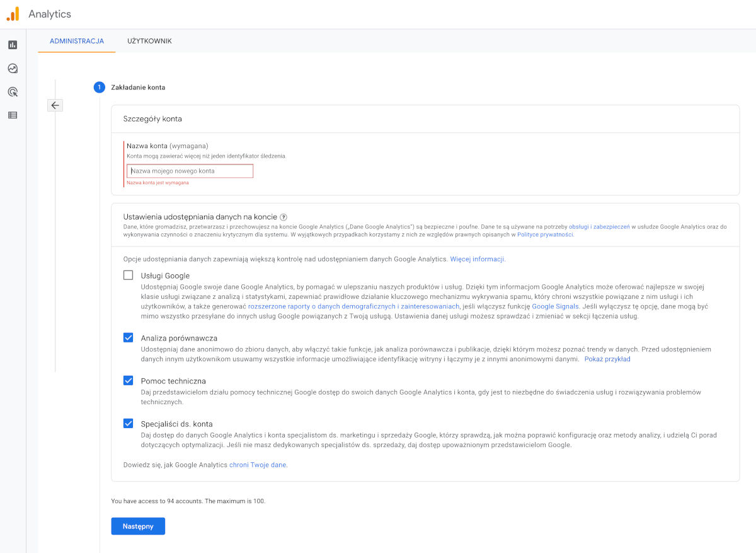This screenshot has width=756, height=553.
Task: Open the Reports bar-chart sidebar icon
Action: click(x=13, y=45)
